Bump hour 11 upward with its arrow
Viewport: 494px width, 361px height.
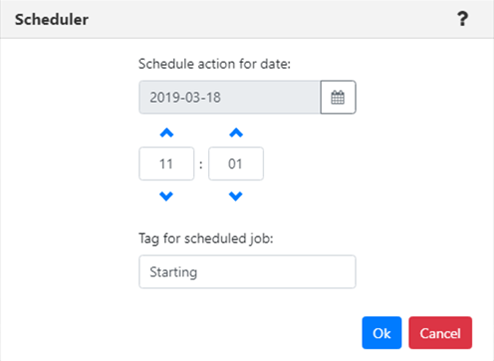(167, 133)
